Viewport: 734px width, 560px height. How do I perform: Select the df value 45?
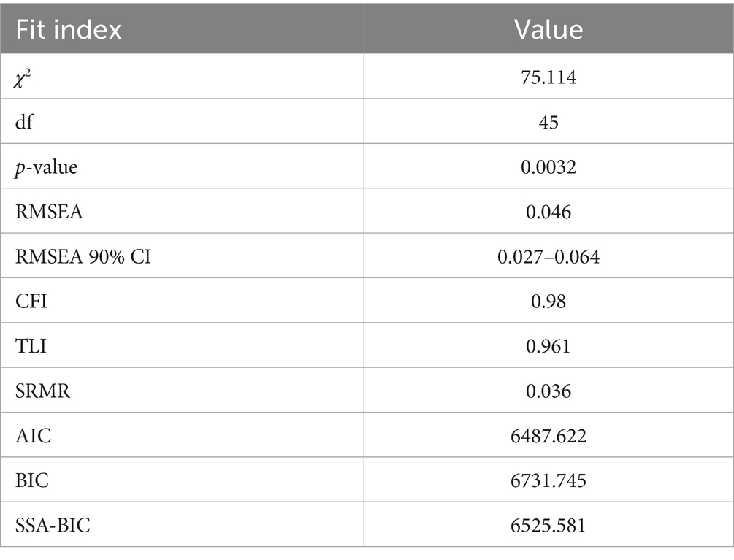tap(548, 122)
